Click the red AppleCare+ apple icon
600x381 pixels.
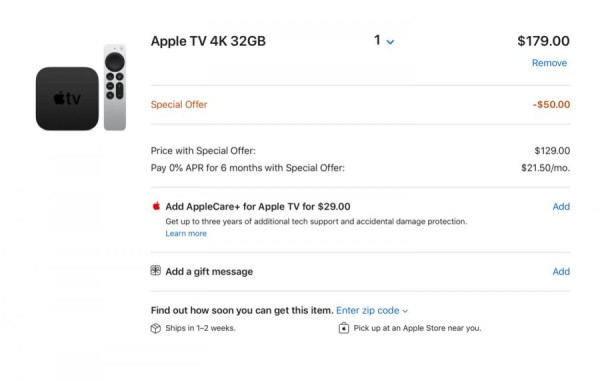[x=156, y=206]
